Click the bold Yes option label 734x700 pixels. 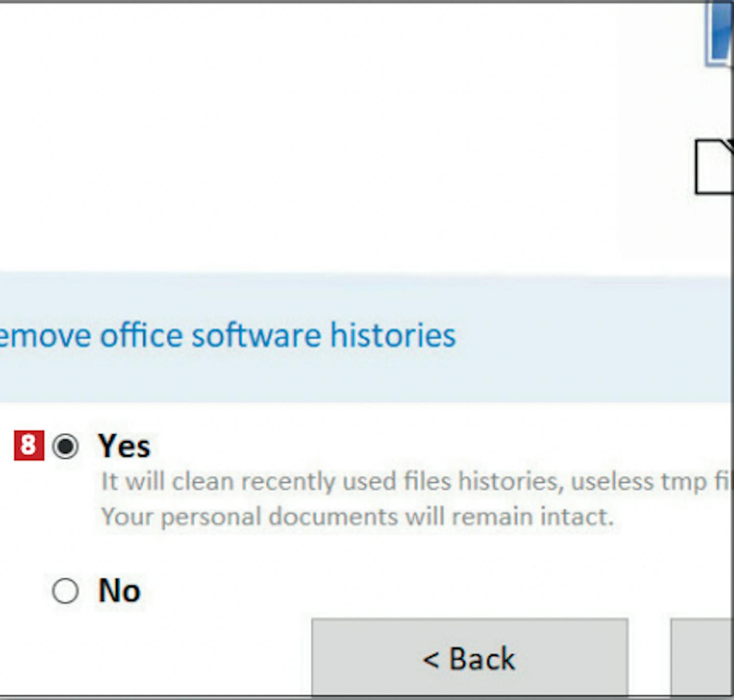(x=124, y=446)
